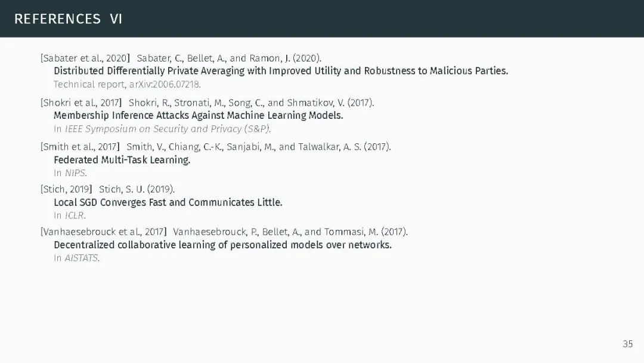Open the Local SGD Converges Fast title
The height and width of the screenshot is (363, 644).
tap(168, 202)
